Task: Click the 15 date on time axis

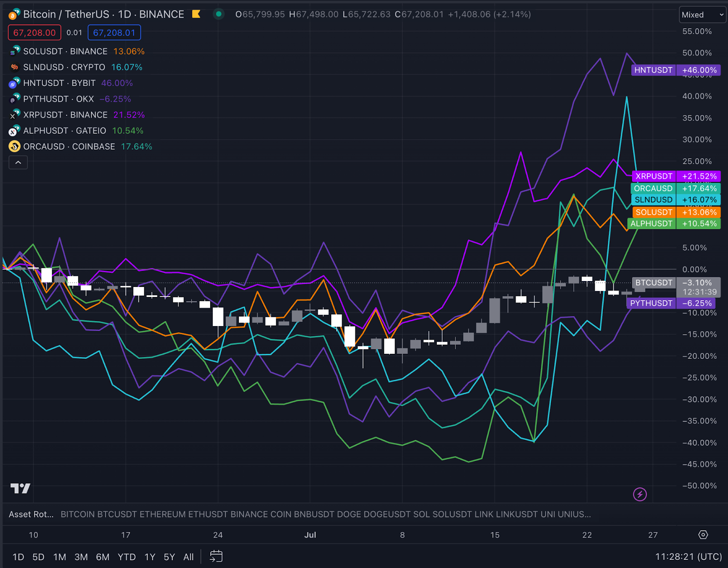Action: tap(495, 535)
